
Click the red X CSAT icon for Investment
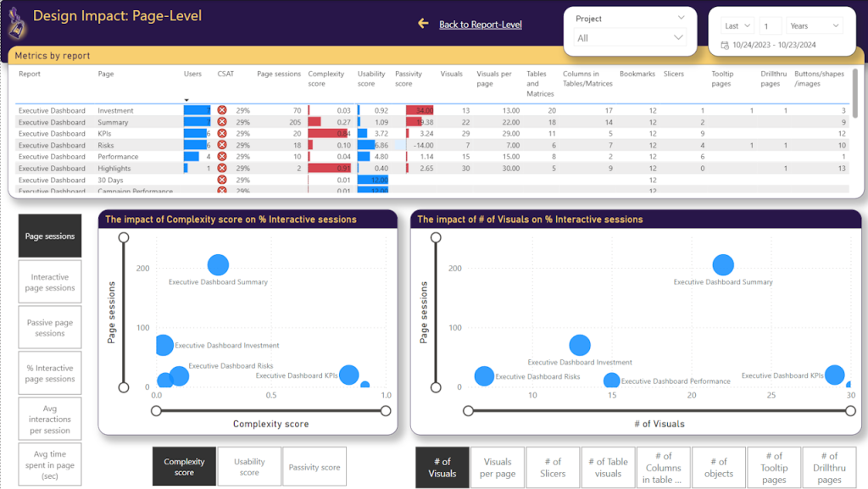pos(222,111)
